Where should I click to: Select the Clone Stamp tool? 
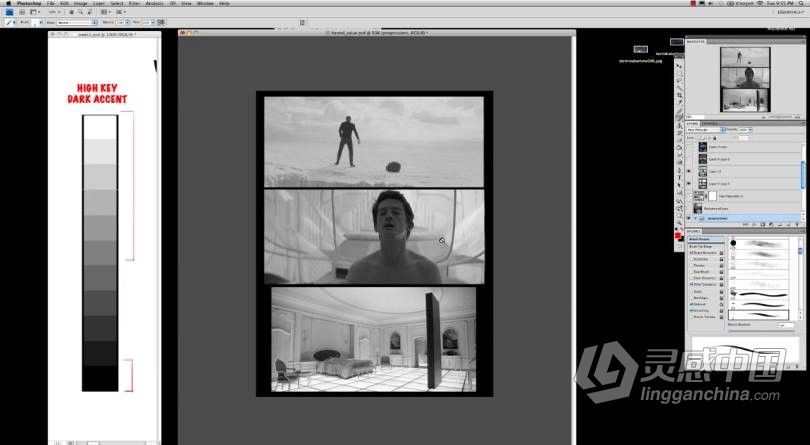(679, 125)
